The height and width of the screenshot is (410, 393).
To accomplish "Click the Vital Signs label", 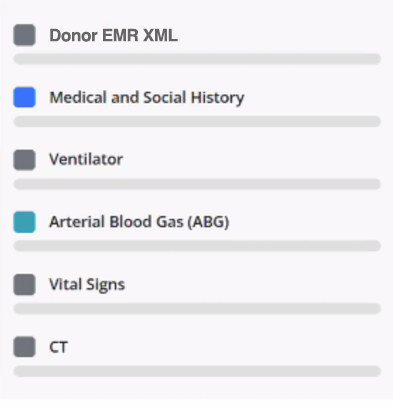I will (x=87, y=285).
